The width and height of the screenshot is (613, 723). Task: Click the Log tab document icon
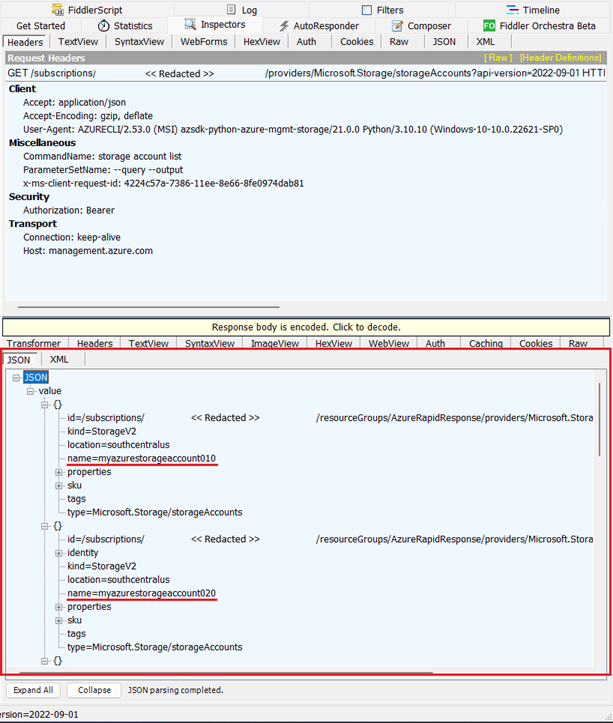(232, 10)
